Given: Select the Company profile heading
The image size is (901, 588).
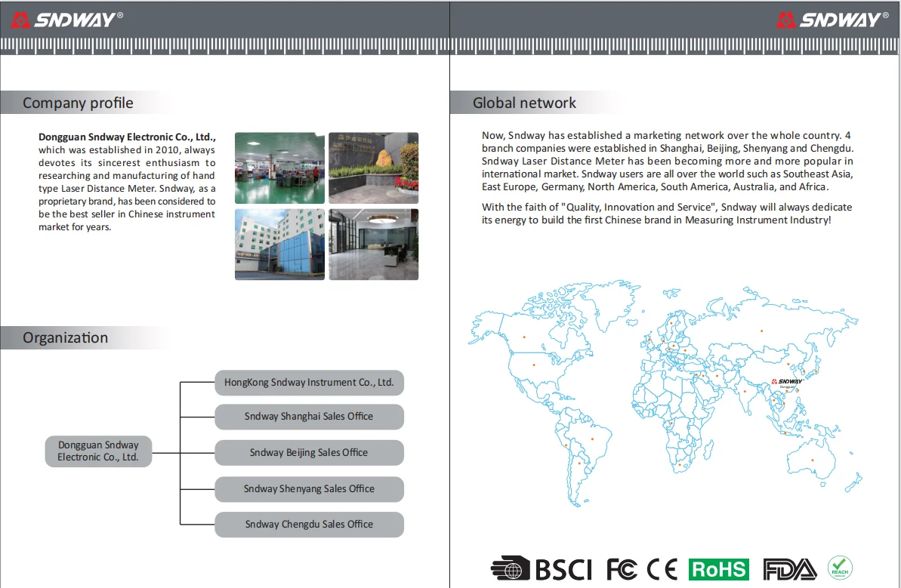Looking at the screenshot, I should [78, 103].
